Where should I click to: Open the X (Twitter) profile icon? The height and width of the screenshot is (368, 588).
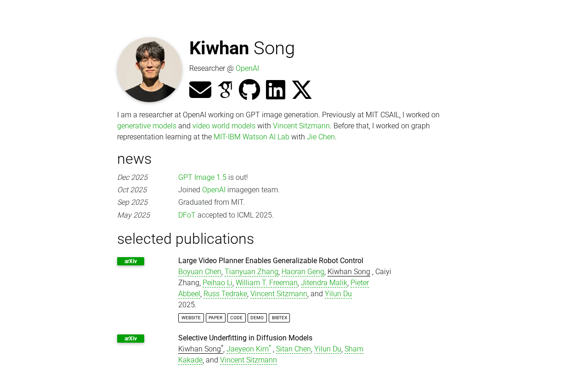302,90
